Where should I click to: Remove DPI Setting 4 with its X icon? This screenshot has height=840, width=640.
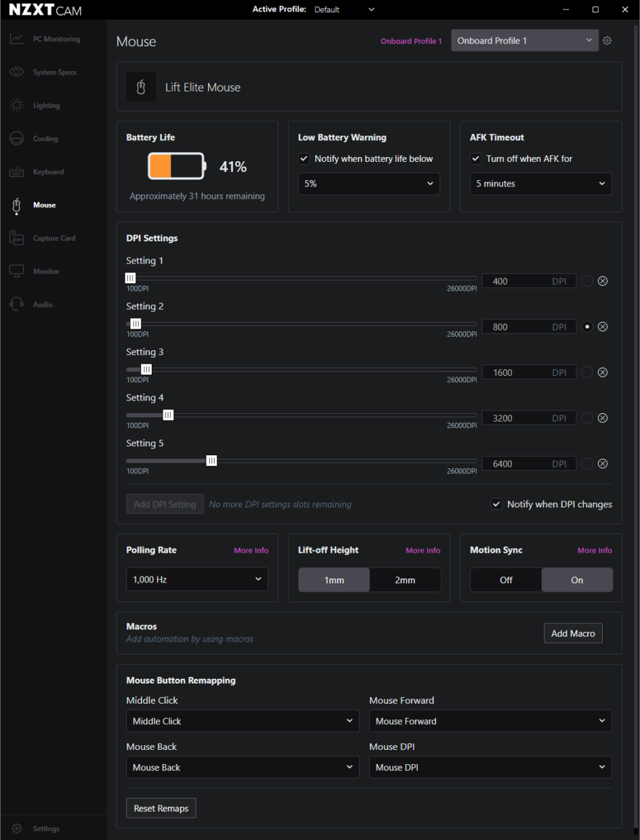[603, 418]
